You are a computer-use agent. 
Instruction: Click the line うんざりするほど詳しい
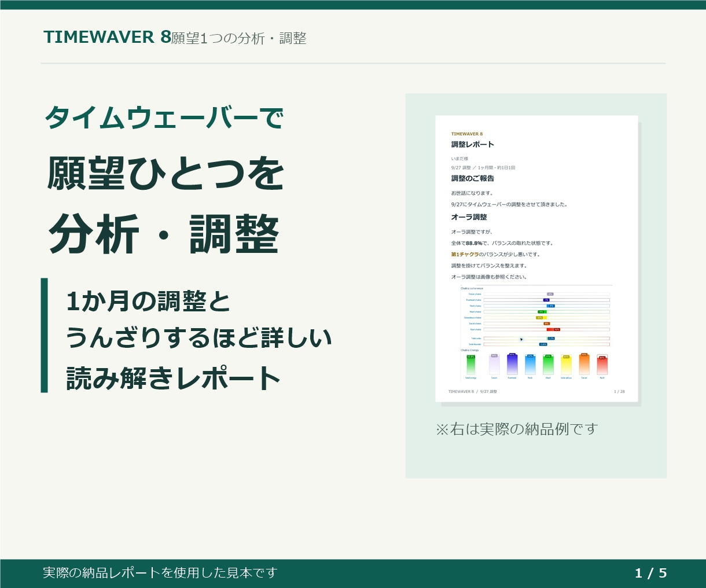(198, 338)
